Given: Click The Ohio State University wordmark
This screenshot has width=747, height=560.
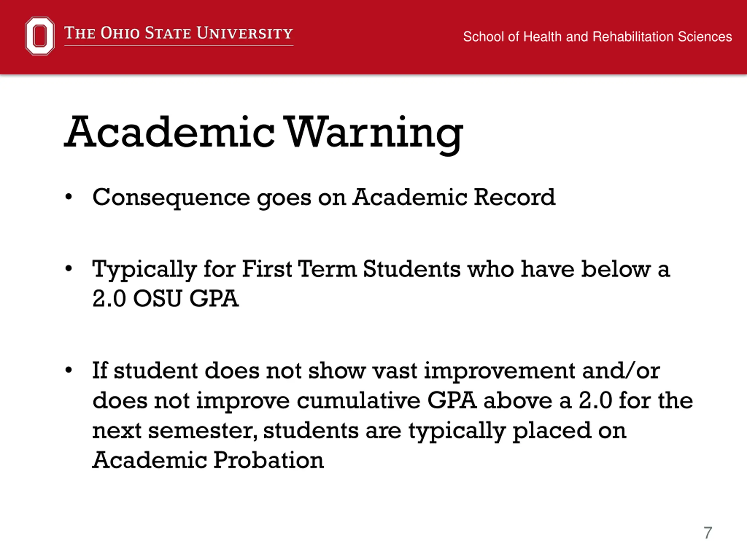Looking at the screenshot, I should 179,33.
